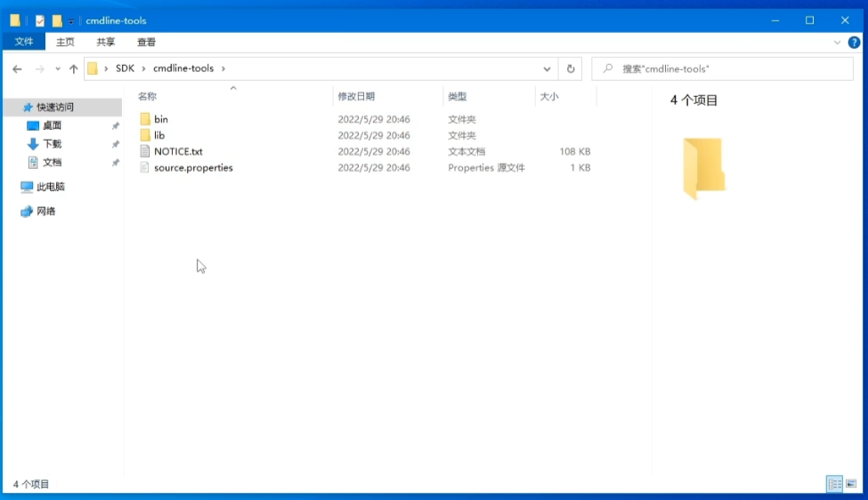Minimize the cmdline-tools window
868x500 pixels.
tap(775, 20)
